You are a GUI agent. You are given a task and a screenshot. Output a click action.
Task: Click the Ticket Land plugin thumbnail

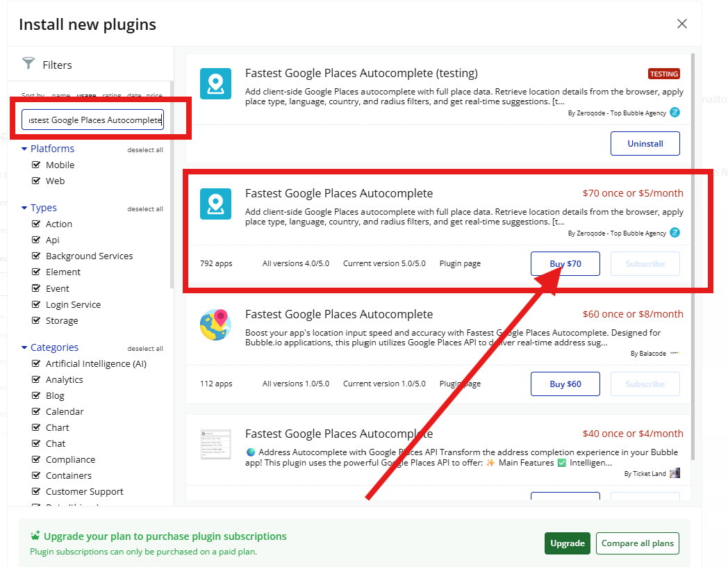tap(215, 444)
